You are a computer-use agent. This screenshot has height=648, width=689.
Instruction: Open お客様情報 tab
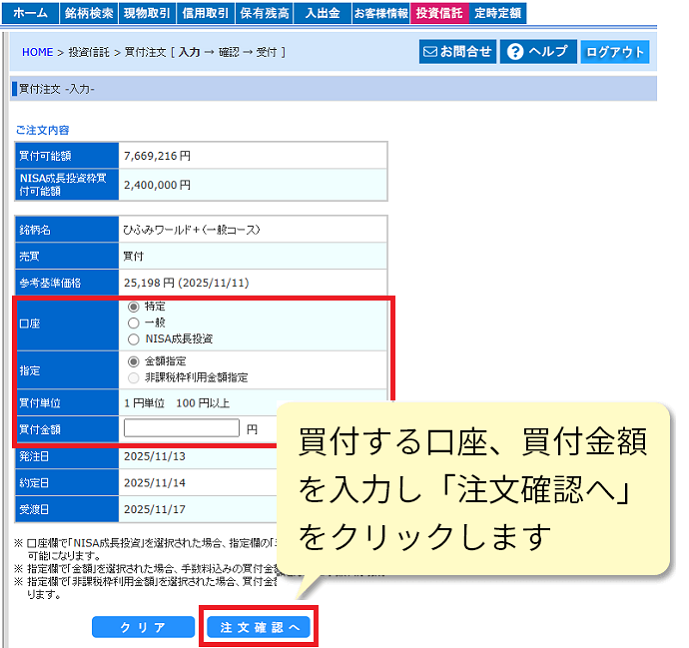click(380, 13)
